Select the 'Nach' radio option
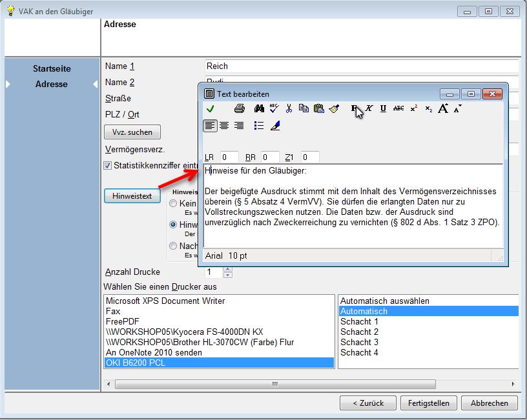527x420 pixels. click(x=173, y=246)
